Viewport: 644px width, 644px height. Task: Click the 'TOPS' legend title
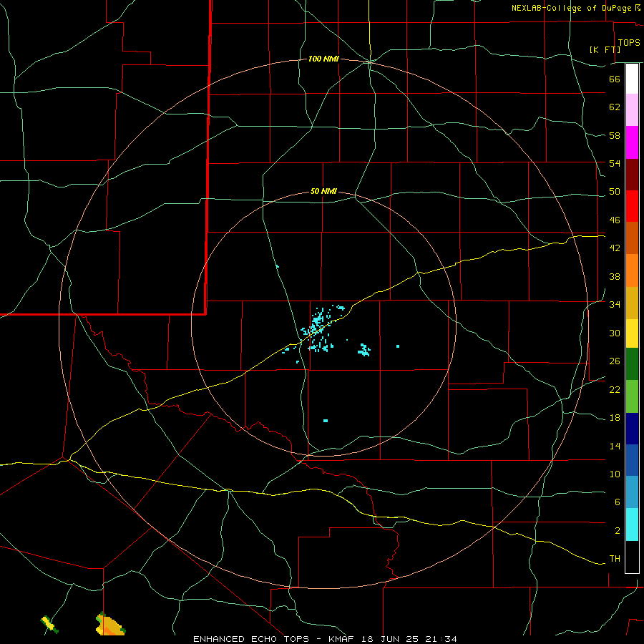pos(629,42)
